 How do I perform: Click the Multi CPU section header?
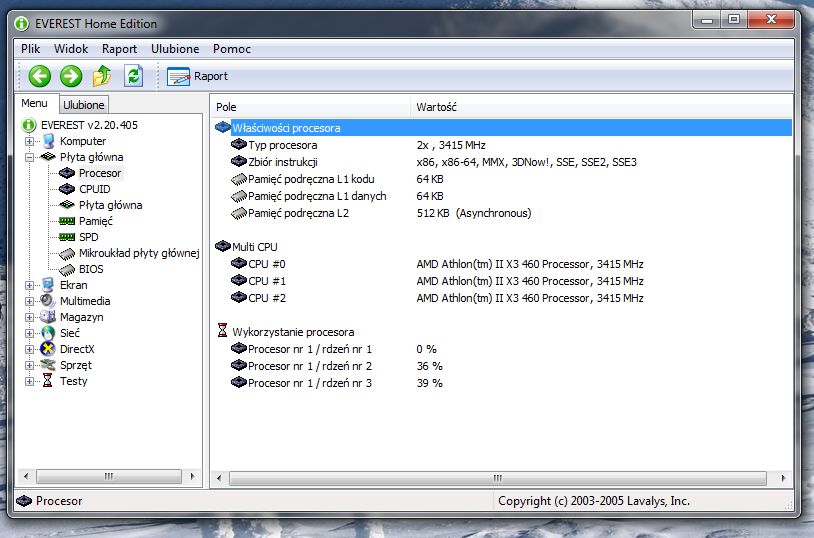254,247
